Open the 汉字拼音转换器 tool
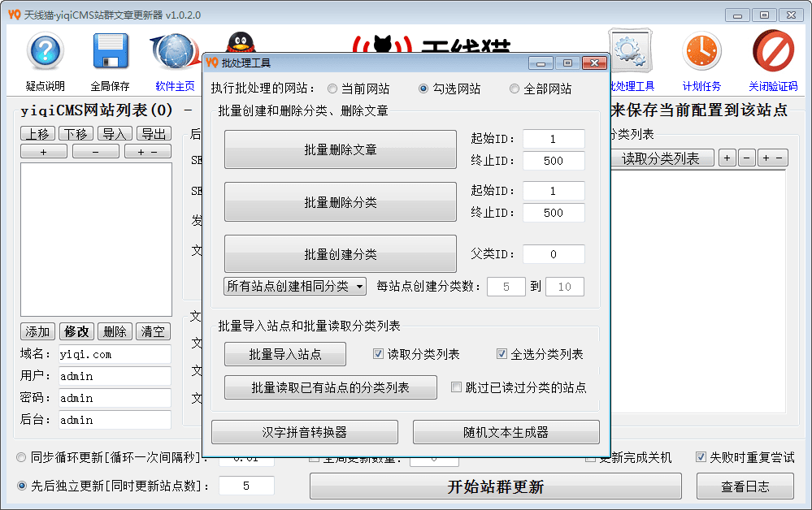 pos(305,432)
